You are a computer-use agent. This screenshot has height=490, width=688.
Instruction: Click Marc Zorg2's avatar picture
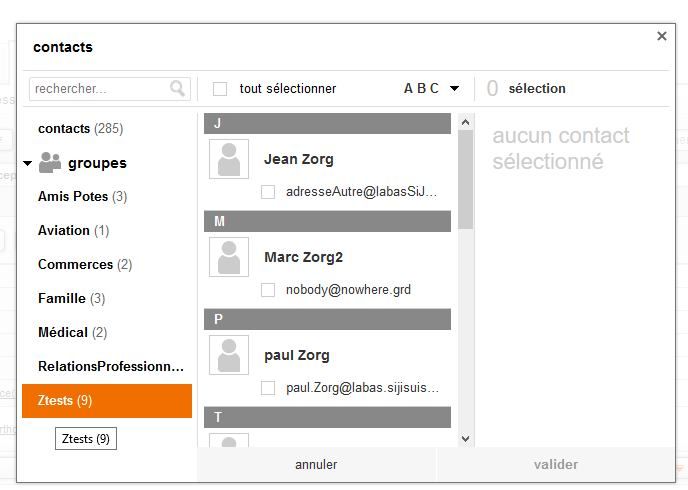[x=229, y=258]
